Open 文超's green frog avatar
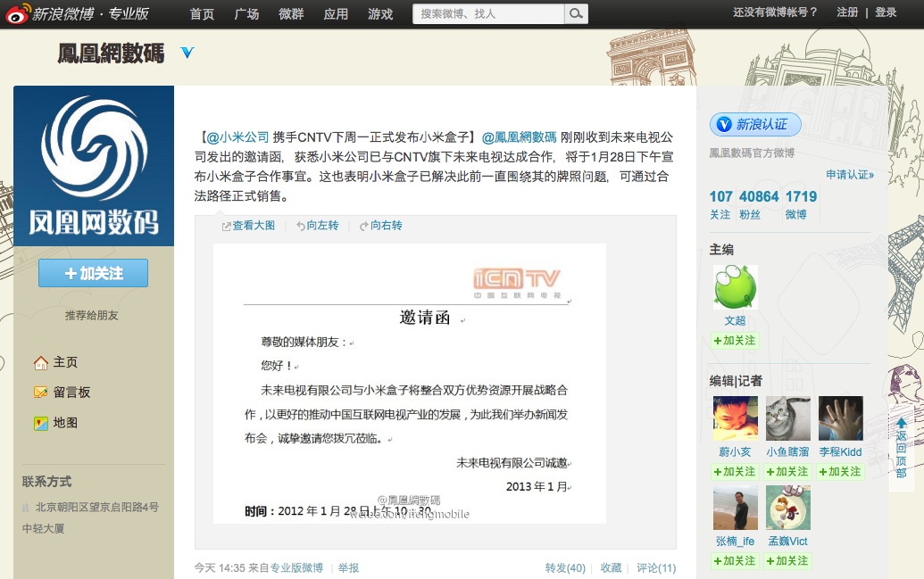 coord(736,287)
